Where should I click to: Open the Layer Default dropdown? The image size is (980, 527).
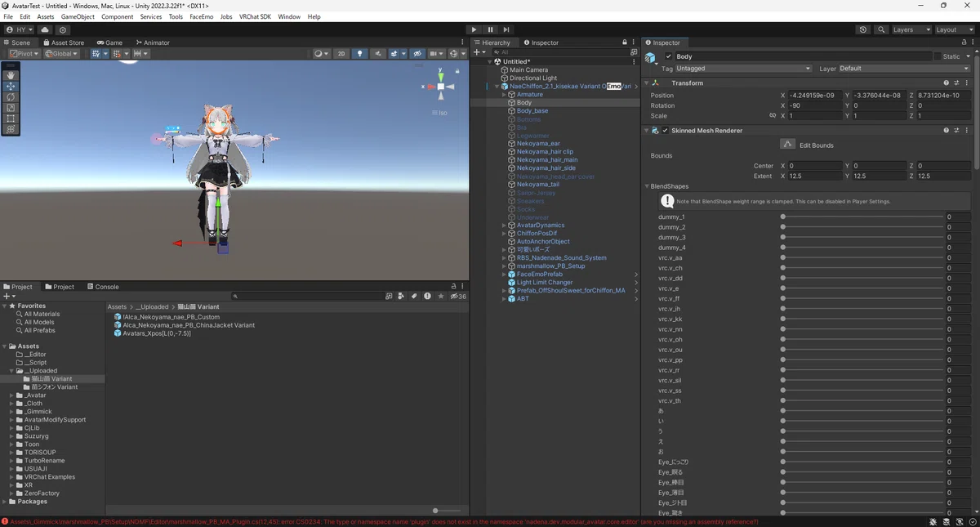(906, 69)
